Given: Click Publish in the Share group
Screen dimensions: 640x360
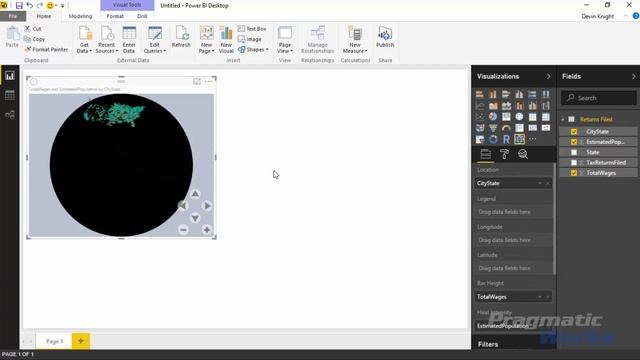Looking at the screenshot, I should pyautogui.click(x=385, y=37).
